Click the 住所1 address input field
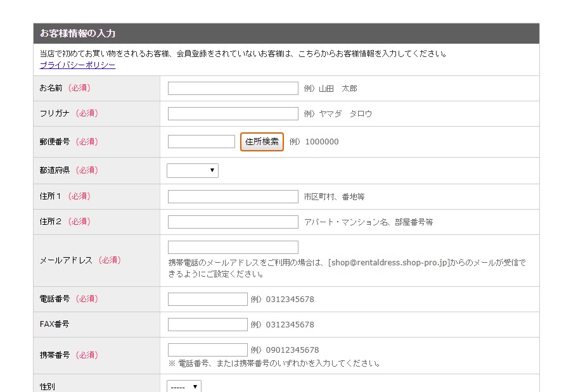The image size is (583, 392). (x=233, y=196)
